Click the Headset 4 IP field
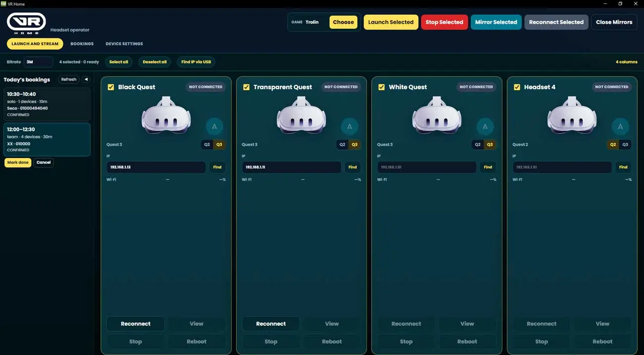The height and width of the screenshot is (355, 644). 562,167
